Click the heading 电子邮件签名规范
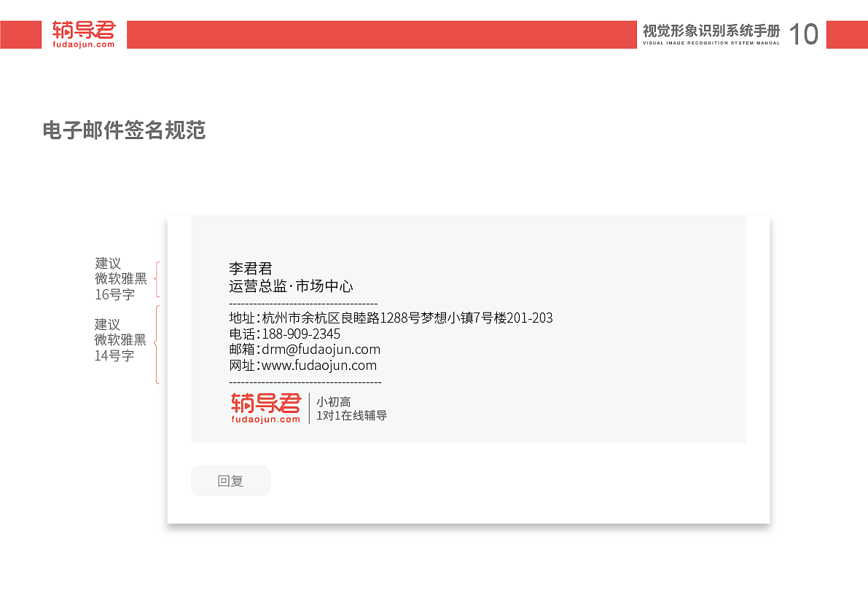Image resolution: width=868 pixels, height=614 pixels. tap(124, 130)
